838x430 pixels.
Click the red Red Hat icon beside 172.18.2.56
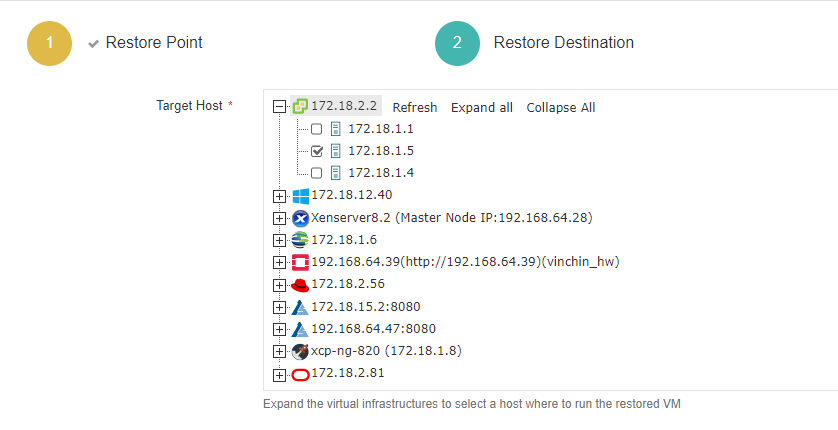(x=300, y=285)
